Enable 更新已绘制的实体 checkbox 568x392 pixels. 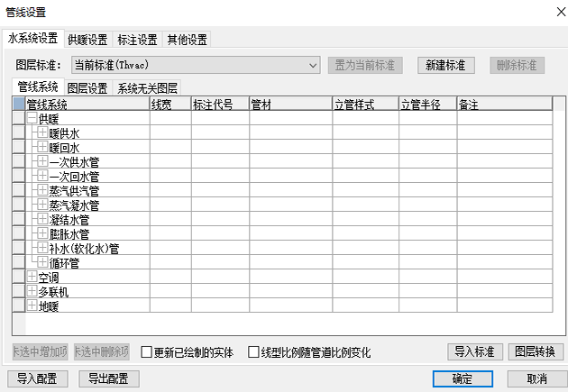click(147, 352)
